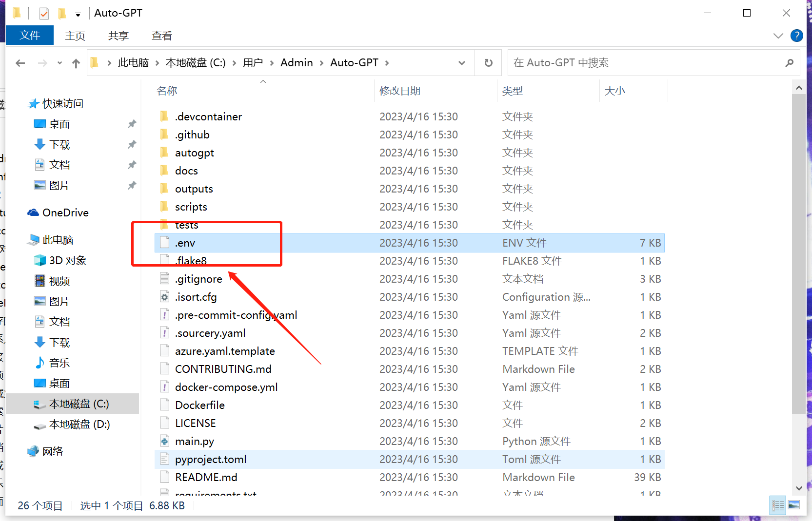Image resolution: width=812 pixels, height=521 pixels.
Task: Select the .isort.cfg file icon
Action: click(x=165, y=297)
